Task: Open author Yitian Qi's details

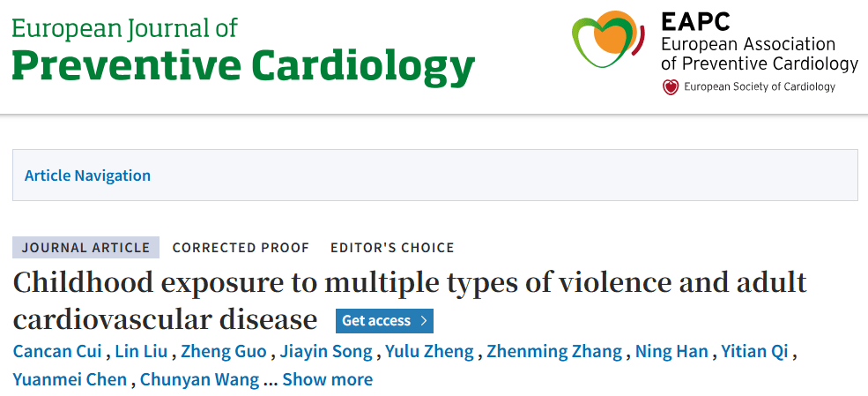Action: [x=754, y=351]
